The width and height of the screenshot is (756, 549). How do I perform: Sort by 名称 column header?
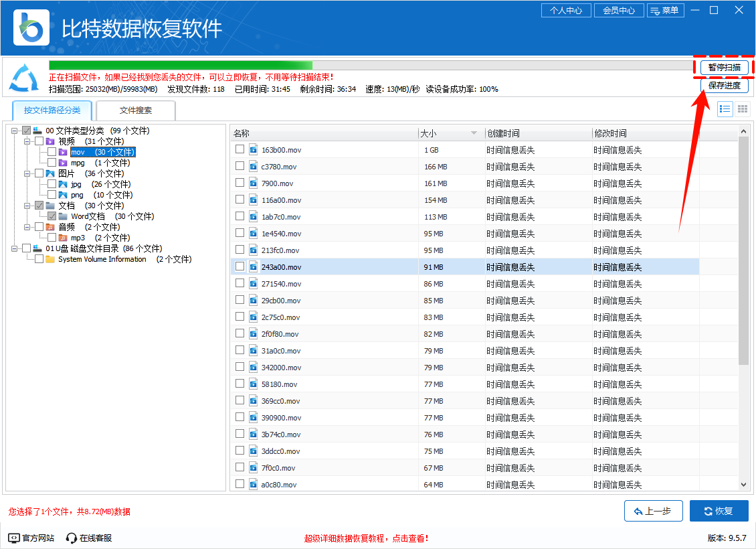[x=324, y=134]
